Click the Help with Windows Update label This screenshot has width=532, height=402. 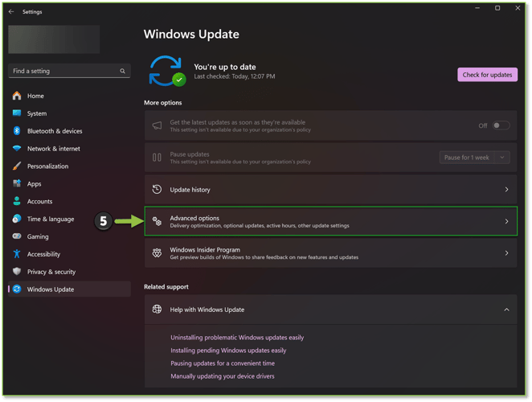207,310
